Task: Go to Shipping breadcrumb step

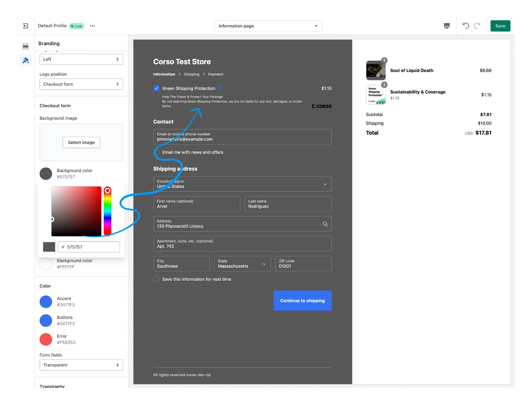Action: click(x=191, y=74)
